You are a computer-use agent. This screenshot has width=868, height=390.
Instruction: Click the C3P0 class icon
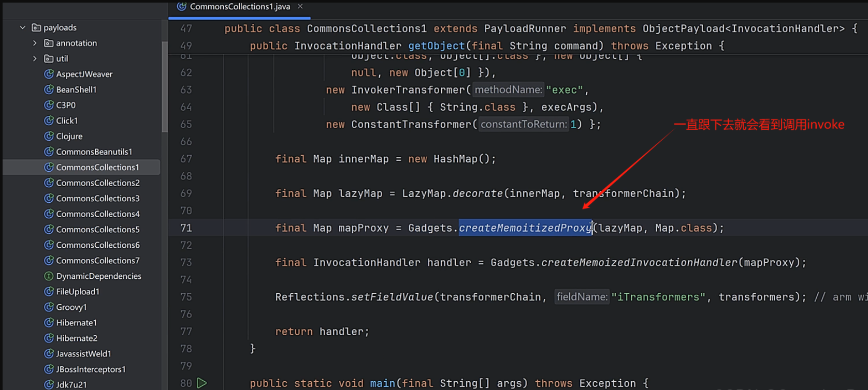tap(49, 105)
